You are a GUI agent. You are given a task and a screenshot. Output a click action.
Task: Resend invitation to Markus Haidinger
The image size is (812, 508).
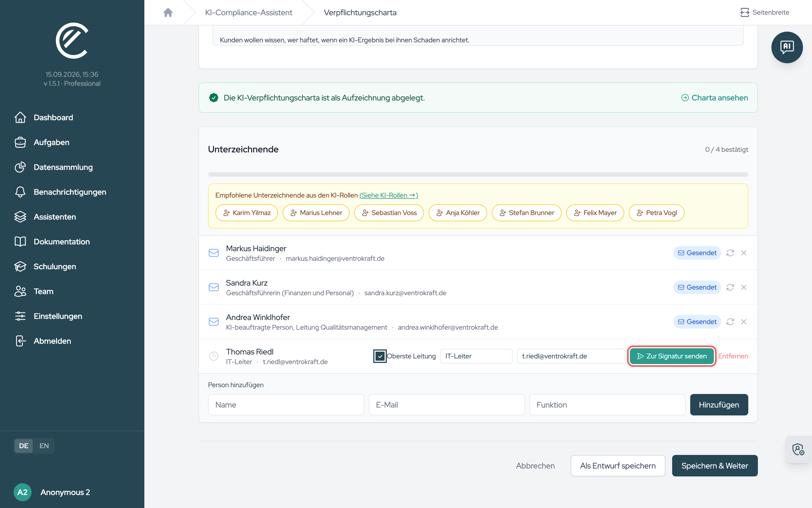click(x=730, y=253)
